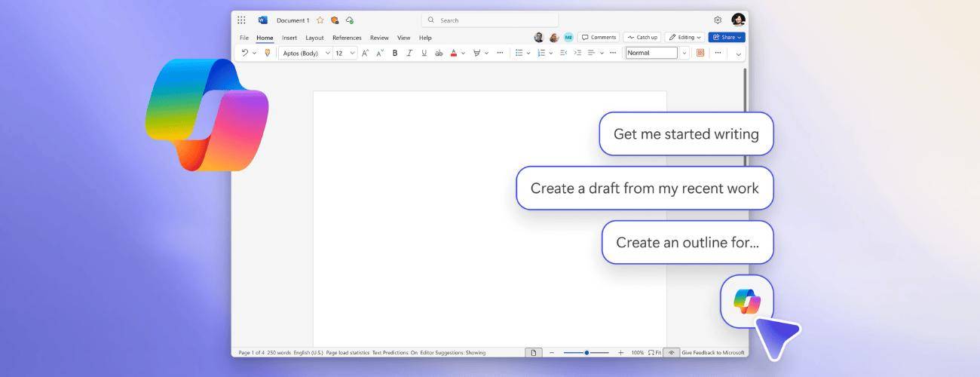Toggle italic formatting
980x377 pixels.
(x=409, y=53)
